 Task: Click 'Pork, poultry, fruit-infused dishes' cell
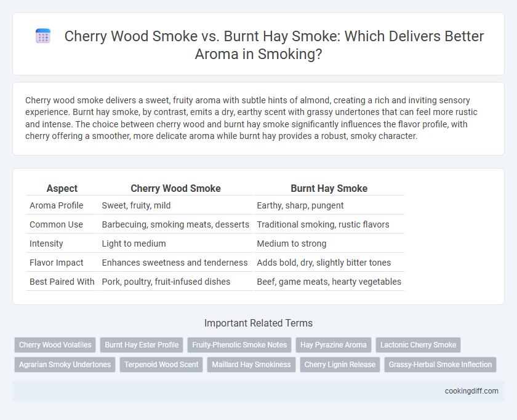click(x=175, y=282)
